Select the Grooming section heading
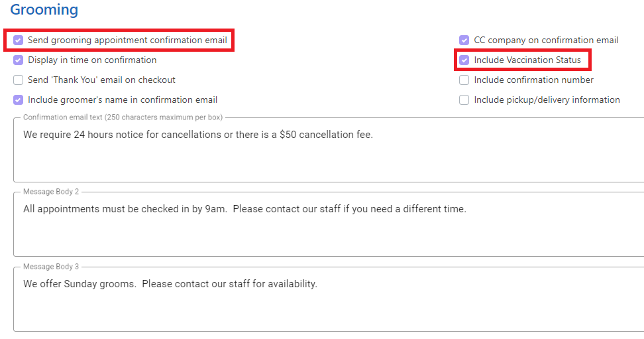Viewport: 644px width, 339px height. pyautogui.click(x=44, y=10)
